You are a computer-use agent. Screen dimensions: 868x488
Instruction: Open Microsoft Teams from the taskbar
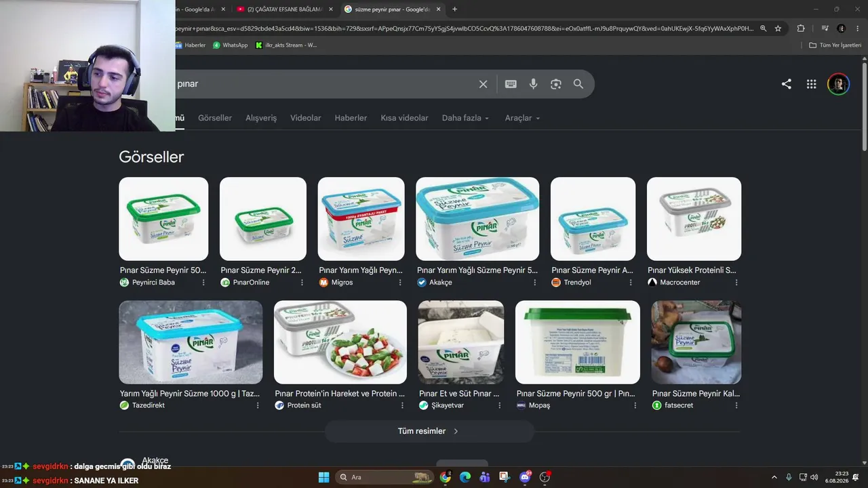pyautogui.click(x=484, y=477)
